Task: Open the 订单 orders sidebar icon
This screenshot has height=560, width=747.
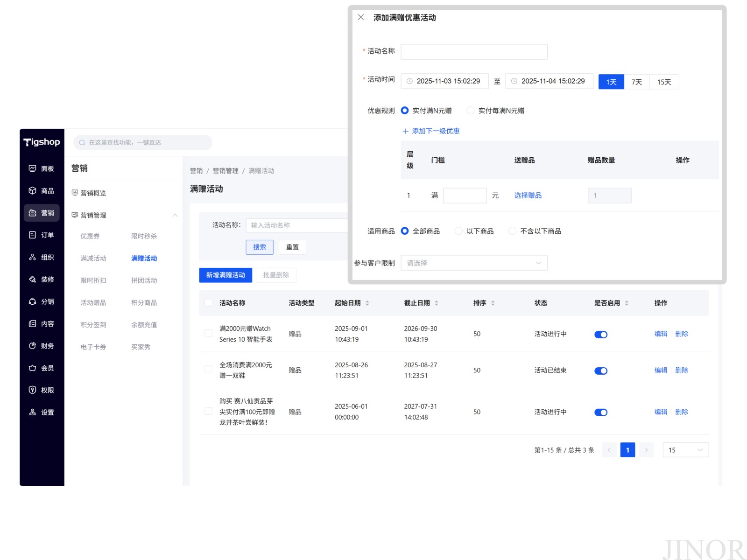Action: point(32,235)
